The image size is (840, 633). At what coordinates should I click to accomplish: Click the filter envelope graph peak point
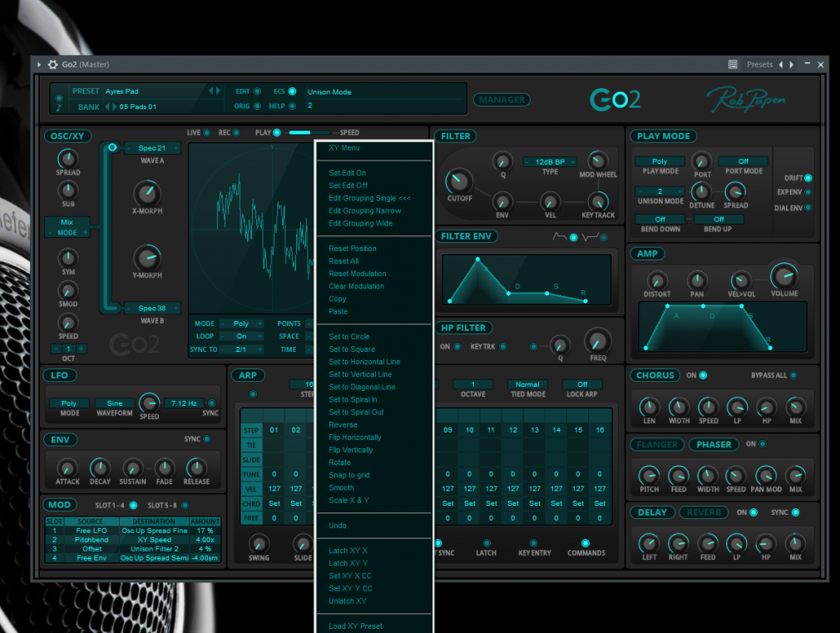pos(478,260)
